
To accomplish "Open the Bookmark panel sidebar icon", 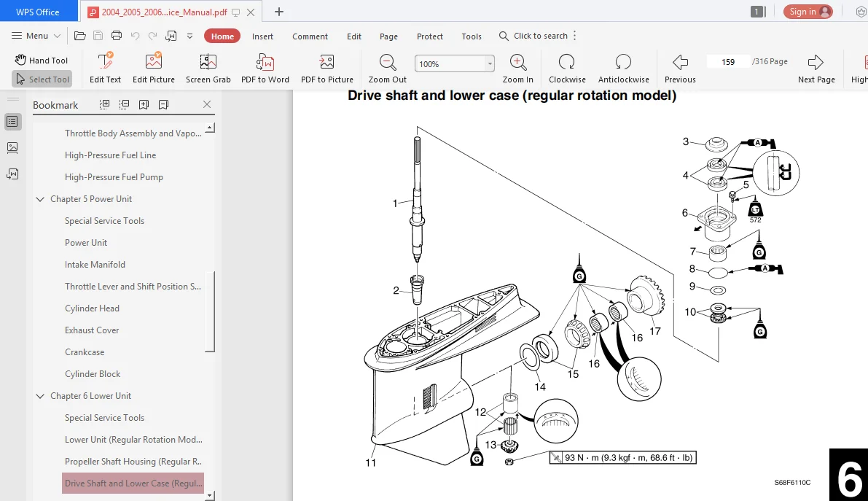I will click(x=12, y=121).
